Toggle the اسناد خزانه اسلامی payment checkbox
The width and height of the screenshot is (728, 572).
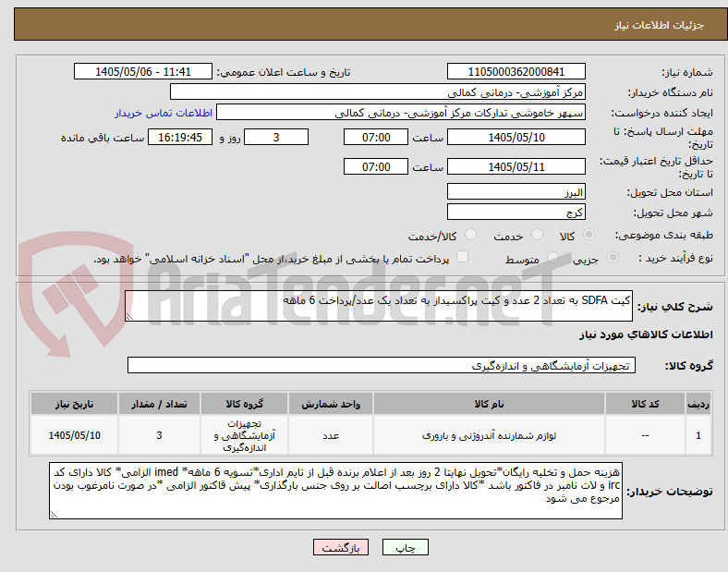[x=463, y=257]
